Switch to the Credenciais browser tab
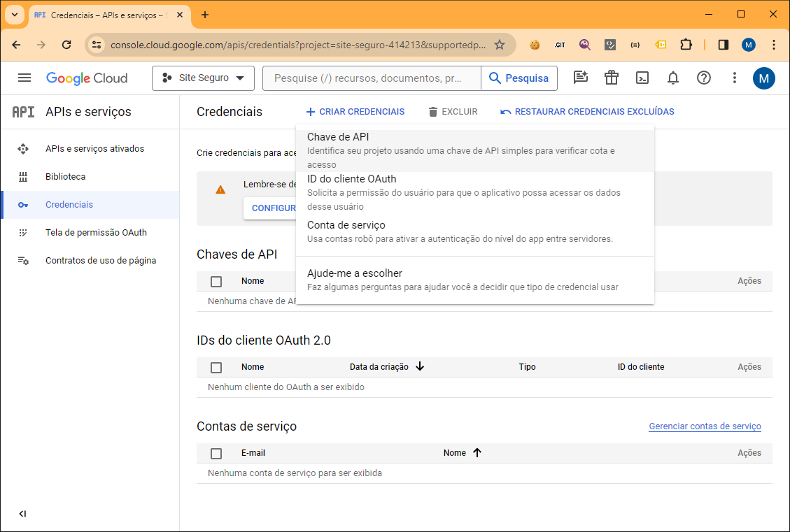The width and height of the screenshot is (790, 532). pyautogui.click(x=110, y=15)
